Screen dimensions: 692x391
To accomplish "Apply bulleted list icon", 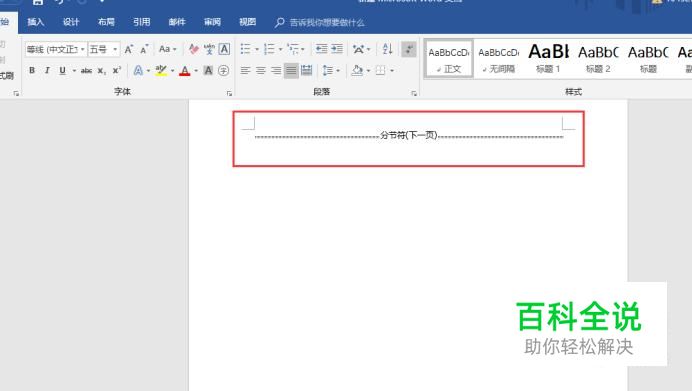I will (x=245, y=49).
